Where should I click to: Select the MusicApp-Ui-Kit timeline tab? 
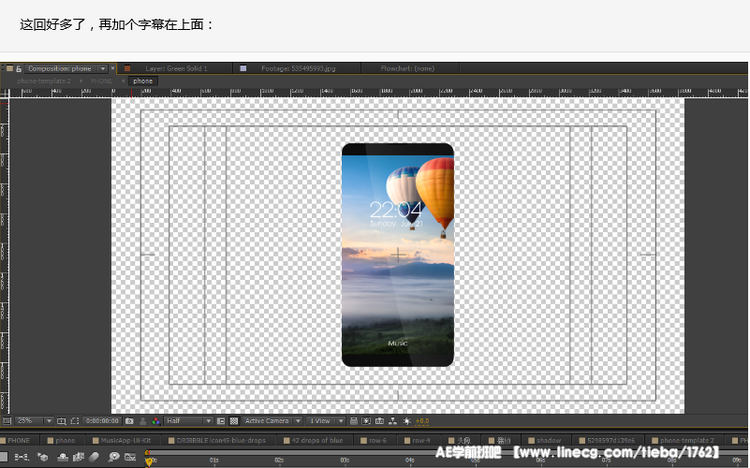126,439
